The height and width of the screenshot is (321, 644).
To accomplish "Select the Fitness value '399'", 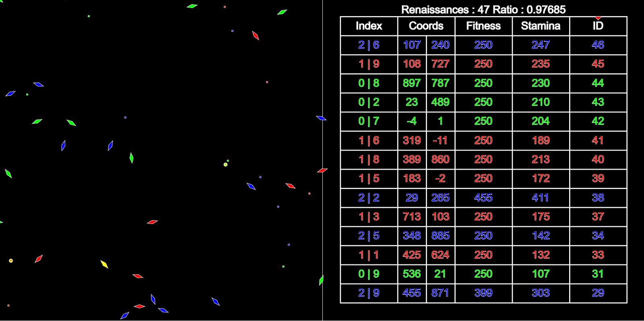I will point(483,293).
